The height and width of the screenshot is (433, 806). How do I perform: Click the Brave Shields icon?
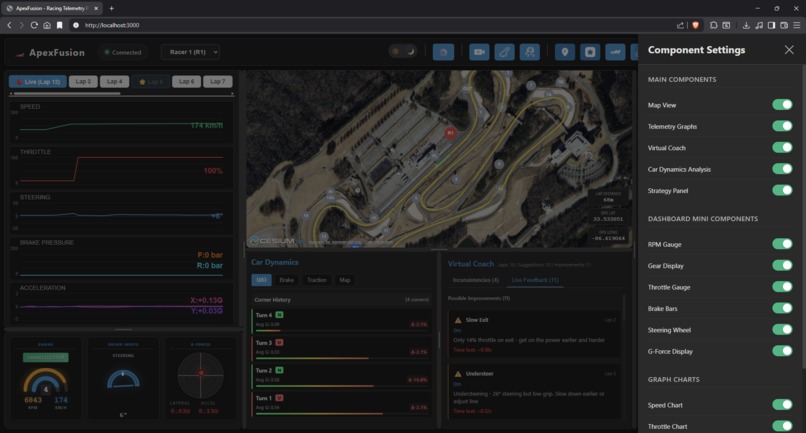point(695,25)
